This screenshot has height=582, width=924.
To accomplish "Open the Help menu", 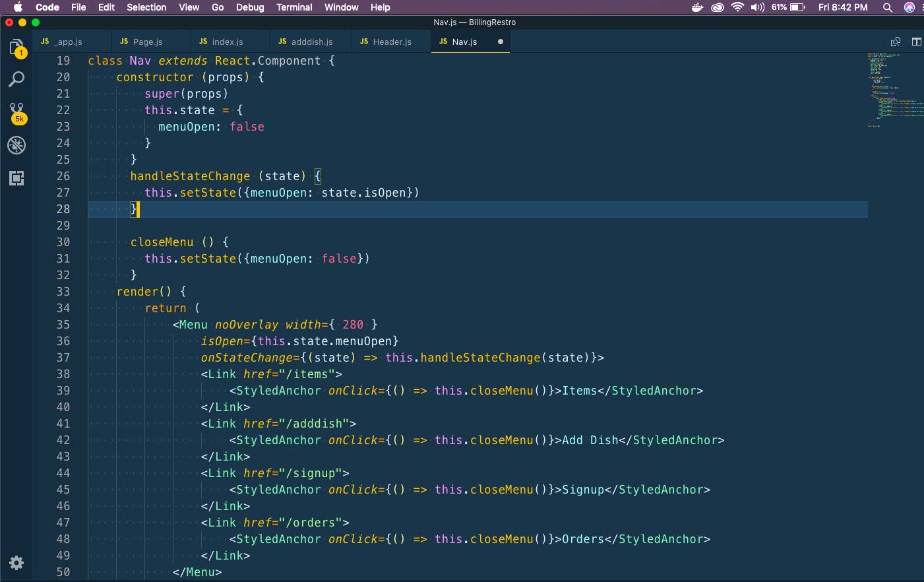I will pyautogui.click(x=380, y=7).
